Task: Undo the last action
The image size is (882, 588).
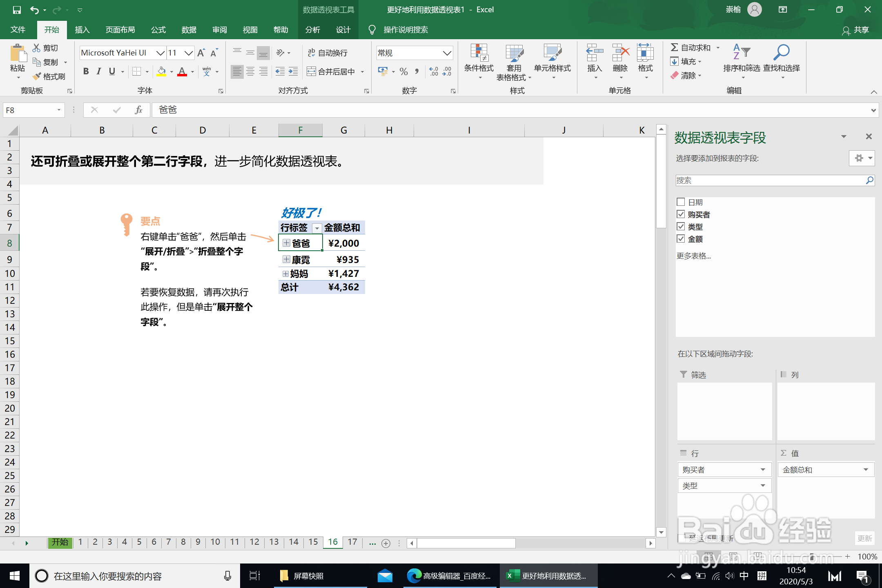Action: (35, 10)
